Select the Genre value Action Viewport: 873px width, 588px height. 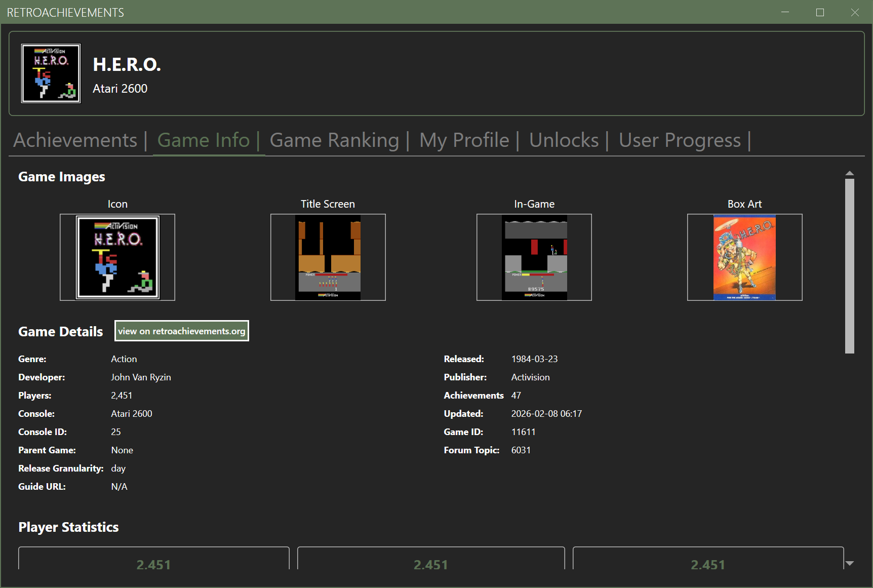[124, 359]
